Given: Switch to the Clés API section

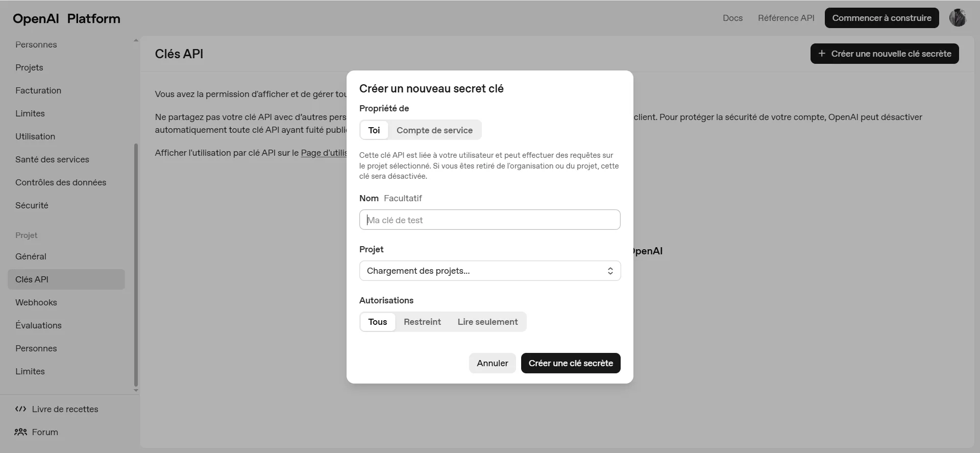Looking at the screenshot, I should (x=32, y=279).
